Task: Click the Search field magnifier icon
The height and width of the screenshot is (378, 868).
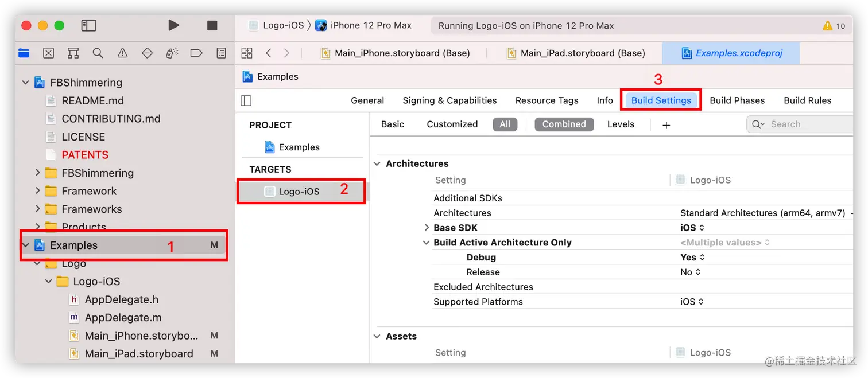Action: 758,124
